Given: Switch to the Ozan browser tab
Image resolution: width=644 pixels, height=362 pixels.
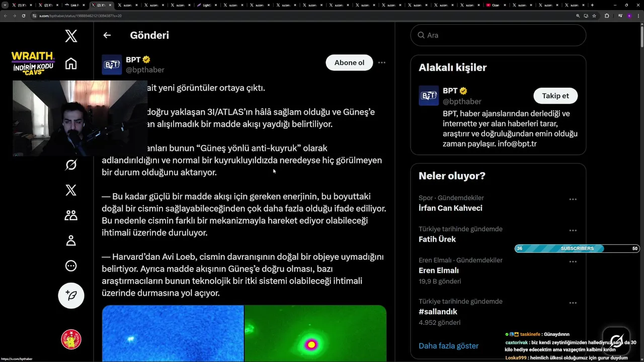Looking at the screenshot, I should [x=497, y=5].
